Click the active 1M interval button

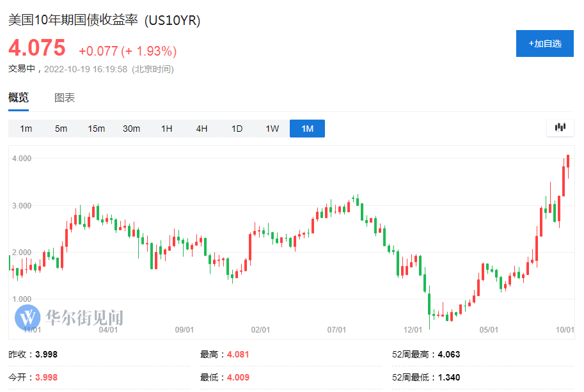click(307, 129)
